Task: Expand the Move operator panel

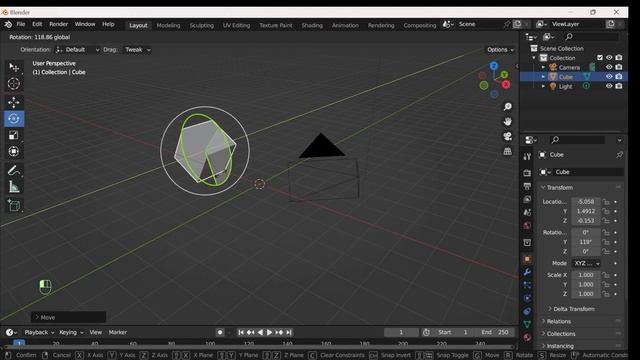Action: point(68,317)
